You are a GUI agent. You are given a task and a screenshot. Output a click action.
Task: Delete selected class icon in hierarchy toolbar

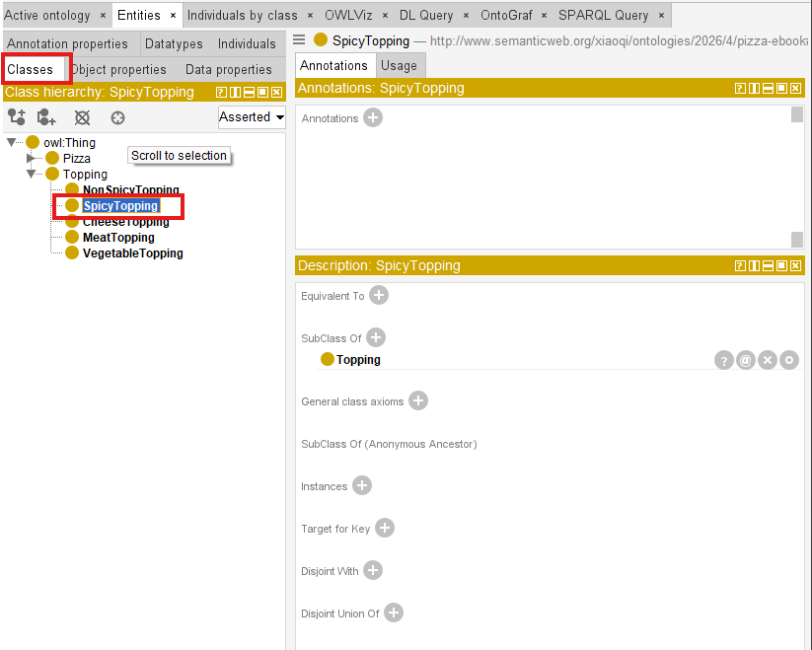(82, 118)
